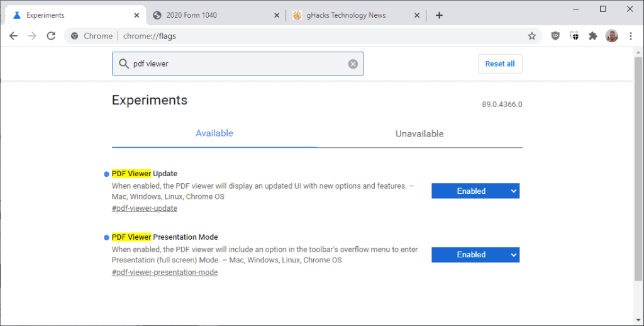Open the profile avatar menu
The width and height of the screenshot is (644, 326).
611,36
